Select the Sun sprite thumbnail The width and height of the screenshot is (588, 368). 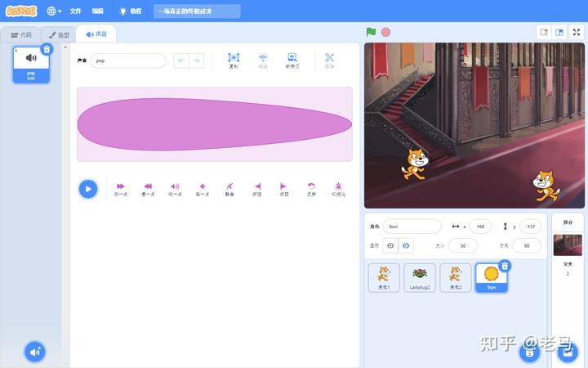click(492, 278)
